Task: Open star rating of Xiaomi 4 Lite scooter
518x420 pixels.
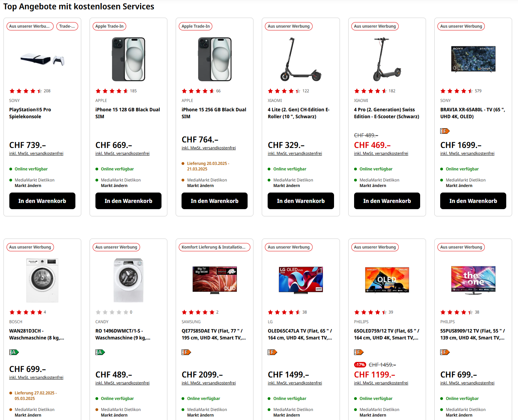Action: pos(284,91)
